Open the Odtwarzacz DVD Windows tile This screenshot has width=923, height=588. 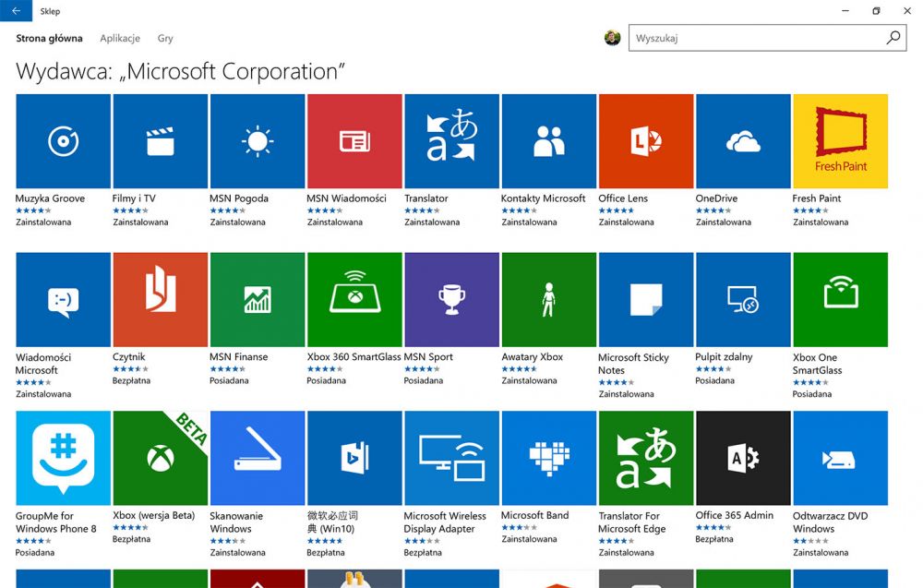(840, 458)
